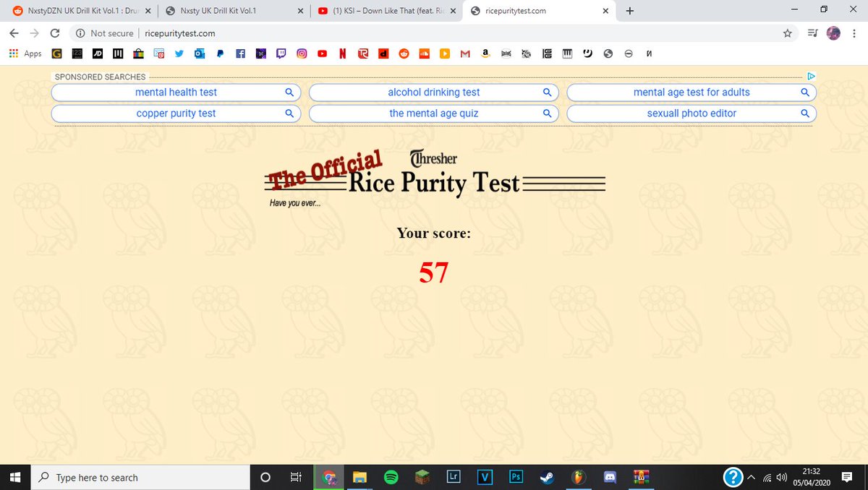Close the ricepuritytest.com tab

coord(605,11)
